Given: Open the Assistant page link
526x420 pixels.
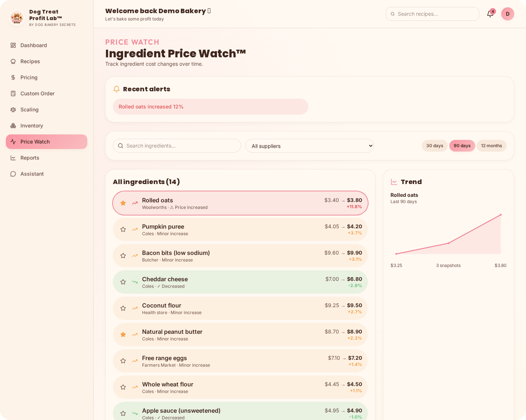Looking at the screenshot, I should tap(46, 174).
